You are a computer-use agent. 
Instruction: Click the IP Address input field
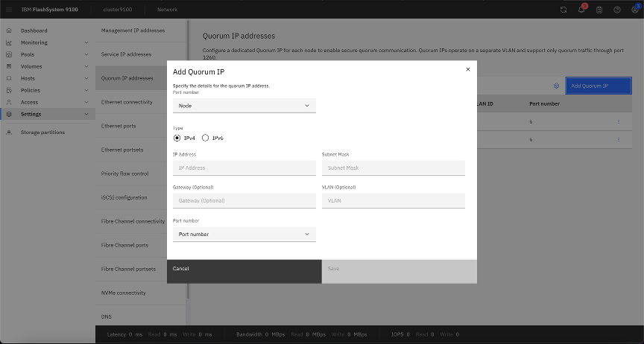(244, 168)
